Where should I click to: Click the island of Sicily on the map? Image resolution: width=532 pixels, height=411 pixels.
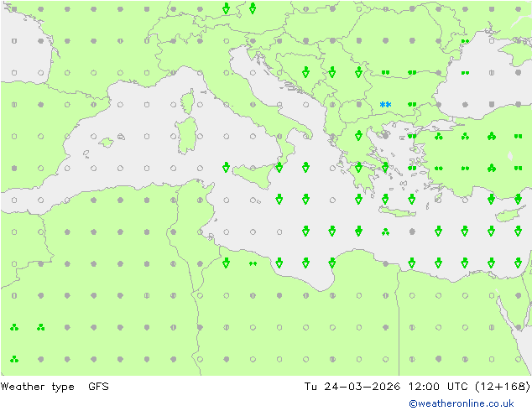coord(254,174)
